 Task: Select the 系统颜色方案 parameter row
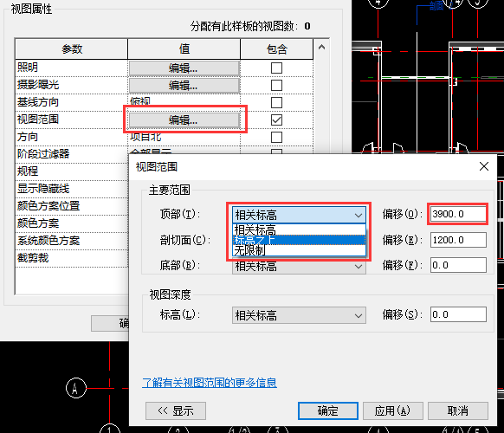72,241
